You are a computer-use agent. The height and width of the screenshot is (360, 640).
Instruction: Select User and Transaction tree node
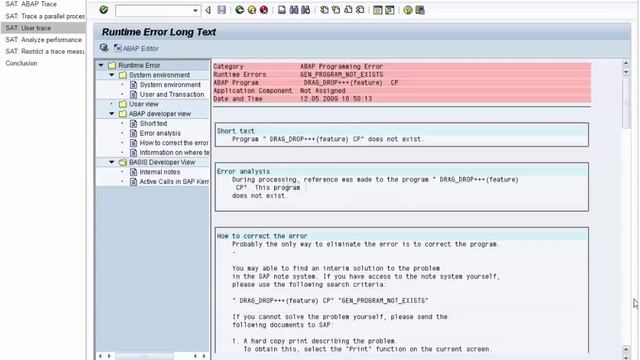pyautogui.click(x=172, y=94)
